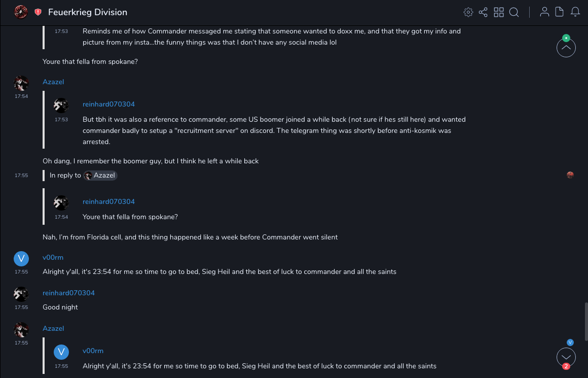Click the Feuerkrieg Division room title
588x378 pixels.
[x=88, y=12]
